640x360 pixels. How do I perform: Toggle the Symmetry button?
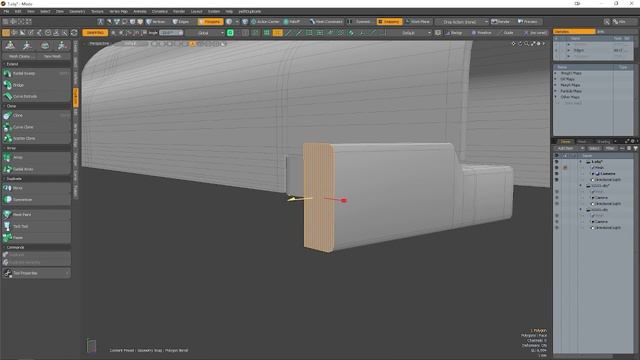pyautogui.click(x=360, y=22)
